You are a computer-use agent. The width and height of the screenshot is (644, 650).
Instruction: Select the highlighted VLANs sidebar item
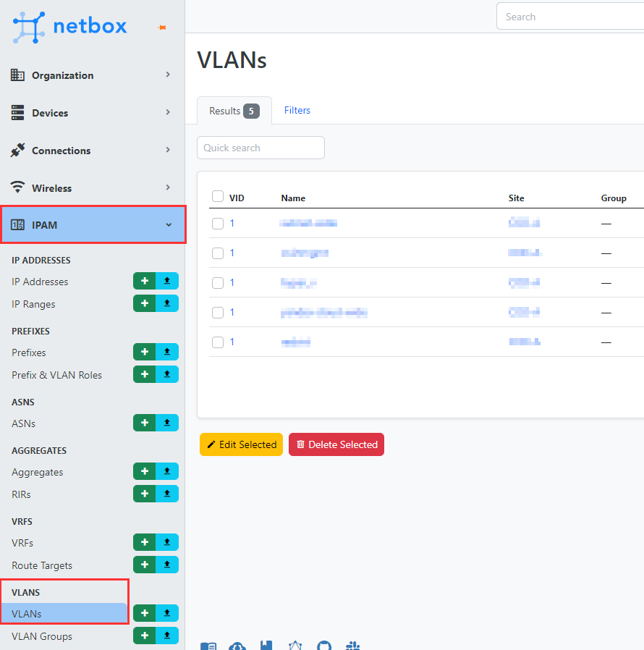pos(64,614)
